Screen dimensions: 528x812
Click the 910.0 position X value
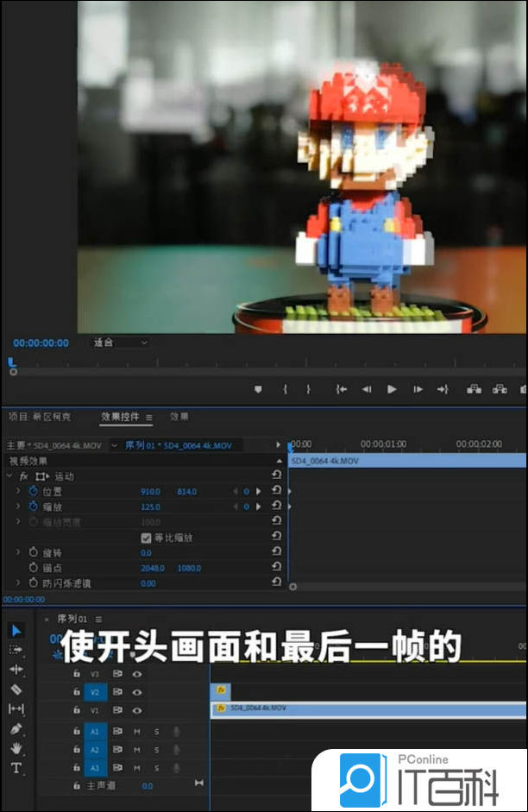(150, 492)
